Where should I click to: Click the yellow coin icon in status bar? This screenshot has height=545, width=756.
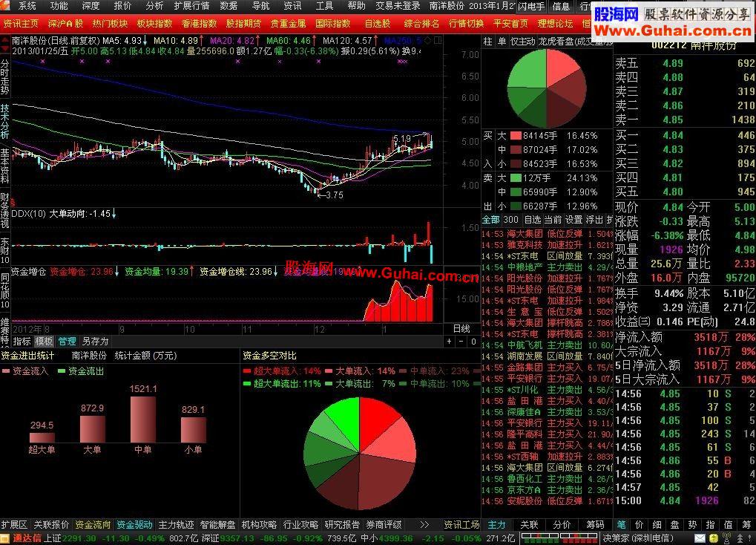coord(714,538)
